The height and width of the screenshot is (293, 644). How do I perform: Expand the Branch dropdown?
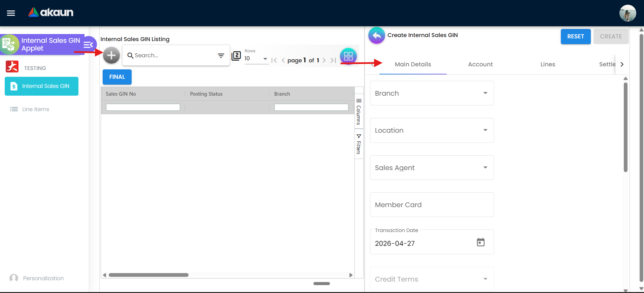click(x=432, y=93)
